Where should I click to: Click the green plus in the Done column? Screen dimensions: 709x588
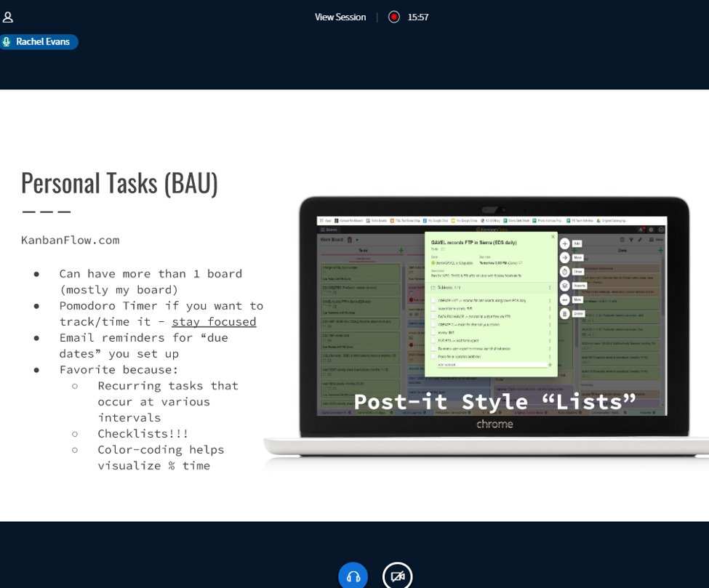coord(660,250)
